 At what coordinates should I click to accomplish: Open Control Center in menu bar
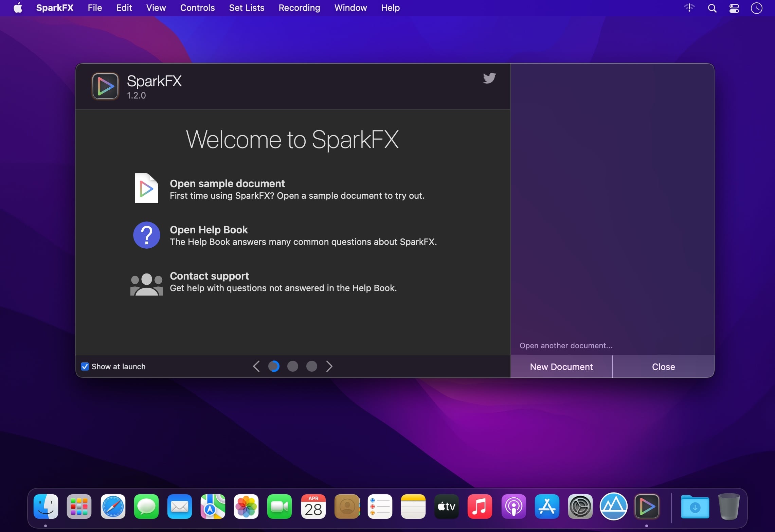pos(734,8)
